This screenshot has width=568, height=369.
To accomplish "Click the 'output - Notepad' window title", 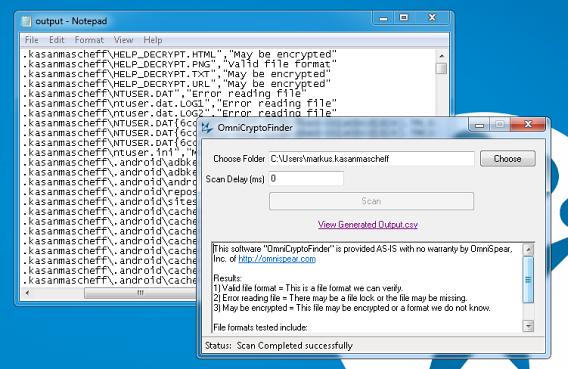I will (x=71, y=21).
